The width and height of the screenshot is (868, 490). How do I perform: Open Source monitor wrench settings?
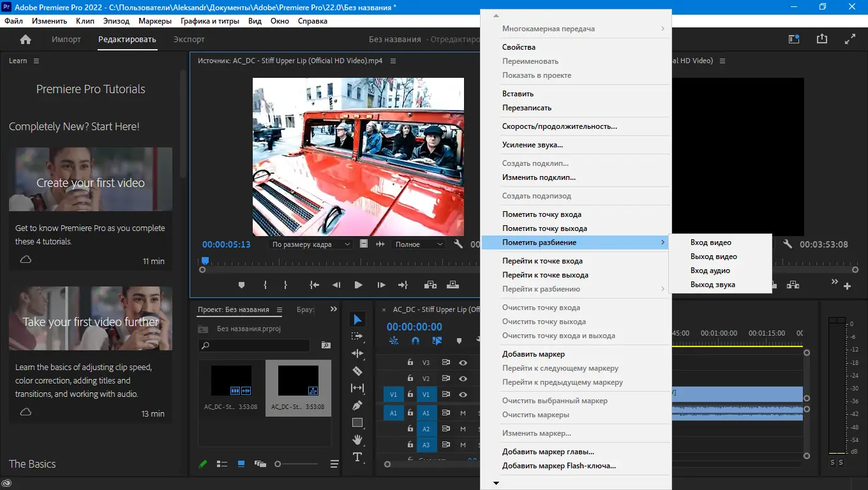[x=458, y=244]
